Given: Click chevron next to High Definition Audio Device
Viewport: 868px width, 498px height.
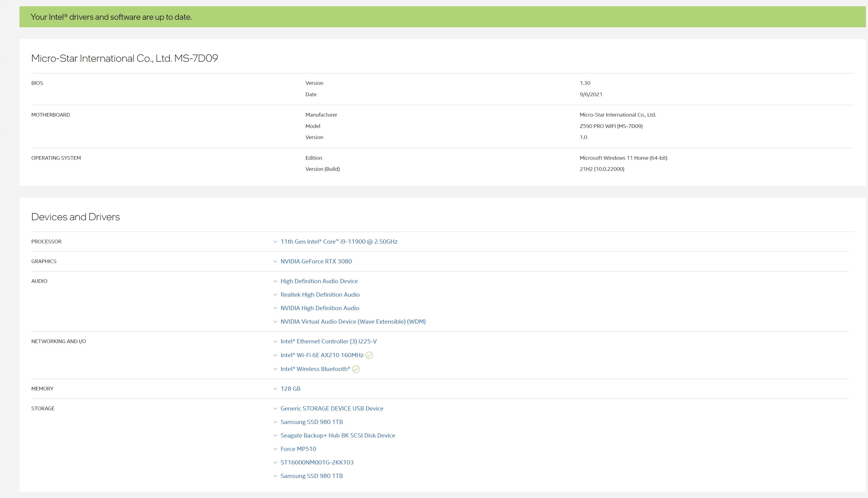Looking at the screenshot, I should pyautogui.click(x=275, y=281).
